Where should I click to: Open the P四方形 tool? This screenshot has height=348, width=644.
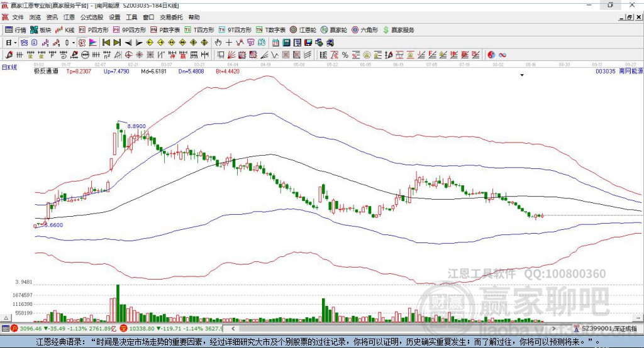coord(94,30)
